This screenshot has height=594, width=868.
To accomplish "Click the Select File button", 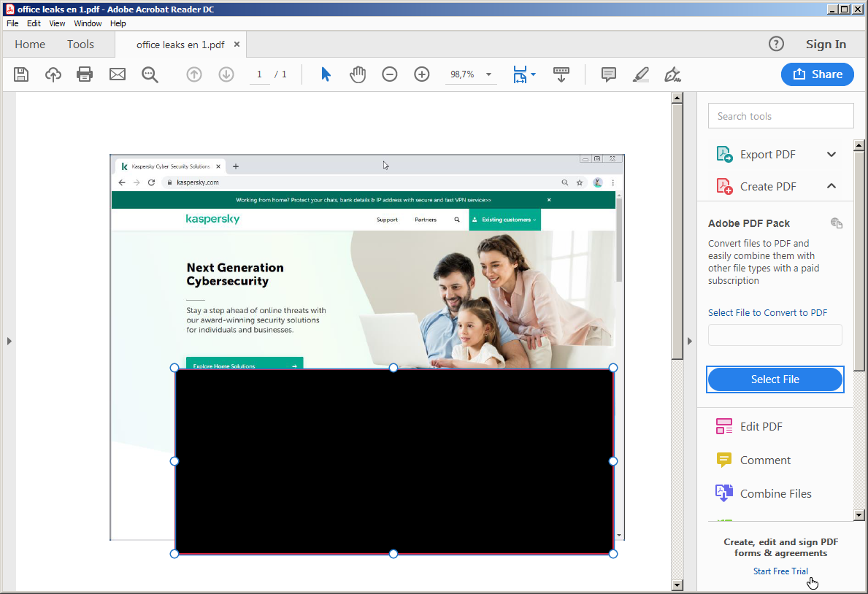I will 775,379.
